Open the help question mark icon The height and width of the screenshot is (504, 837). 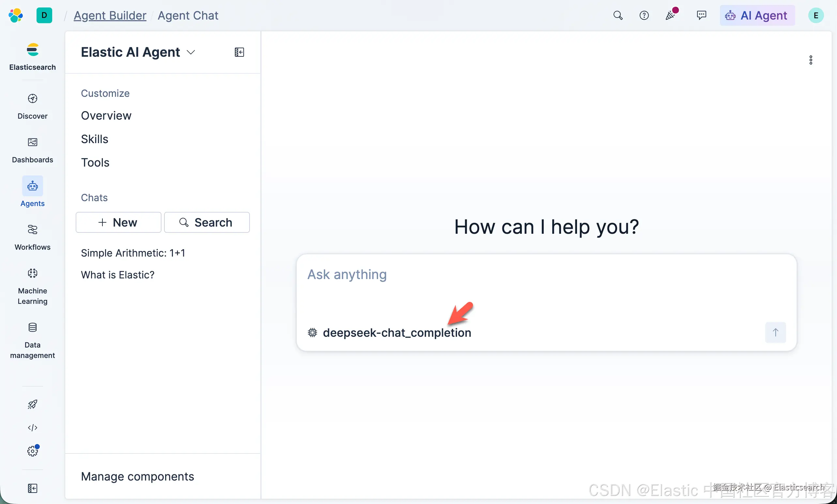644,15
